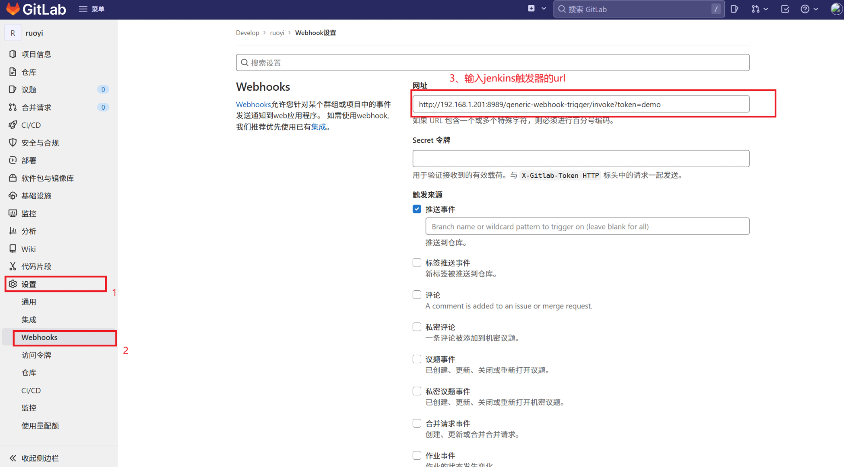Image resolution: width=868 pixels, height=467 pixels.
Task: Open the 议题 (Issues) sidebar section
Action: coord(29,89)
